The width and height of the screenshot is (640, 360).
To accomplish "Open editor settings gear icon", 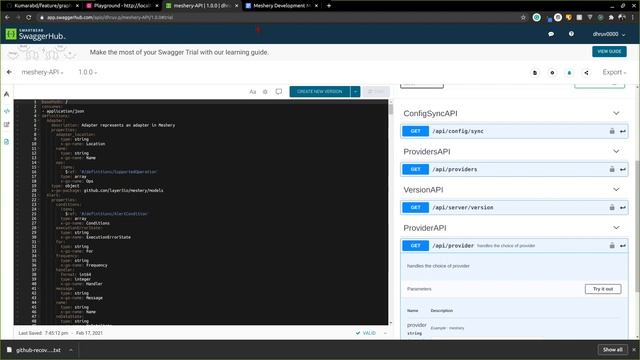I will pyautogui.click(x=265, y=92).
